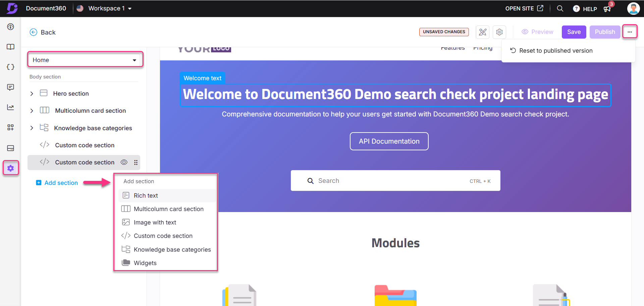
Task: Click the first document icon under Modules
Action: [239, 295]
